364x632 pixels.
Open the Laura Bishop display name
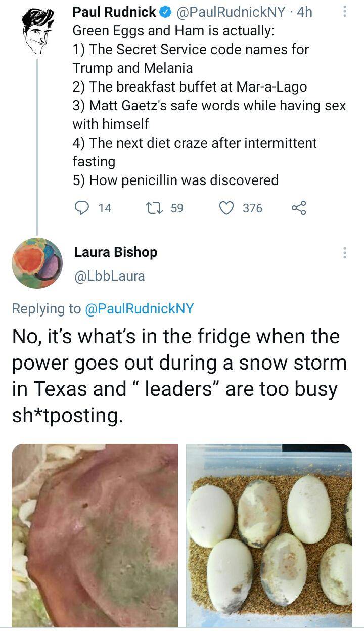click(116, 252)
